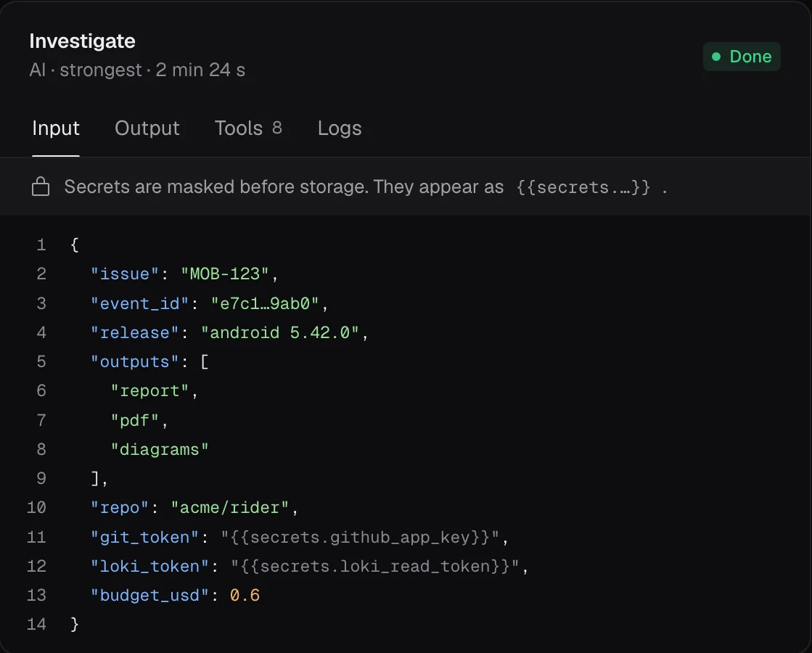
Task: Select the "git_token" key
Action: pyautogui.click(x=144, y=536)
